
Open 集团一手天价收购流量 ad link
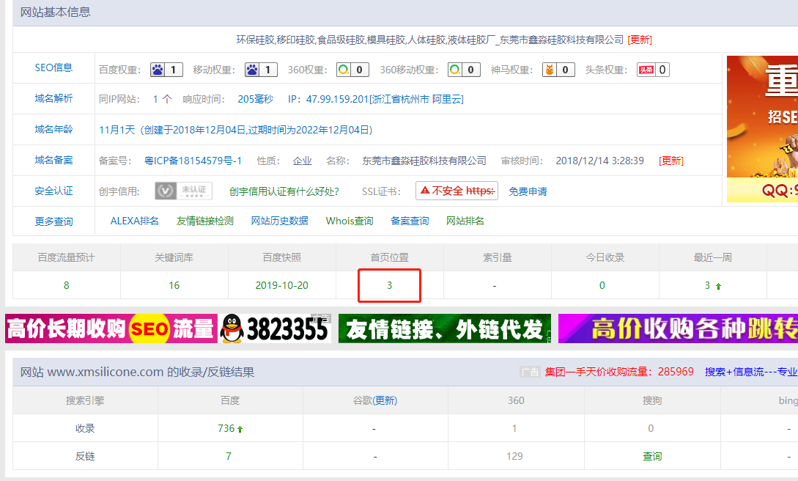(619, 372)
